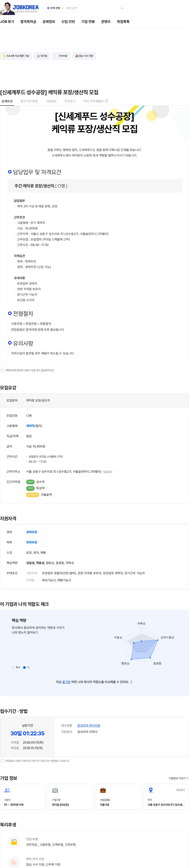Click the 남은기간 countdown timer
Screen dimensions: 189x868
click(28, 733)
